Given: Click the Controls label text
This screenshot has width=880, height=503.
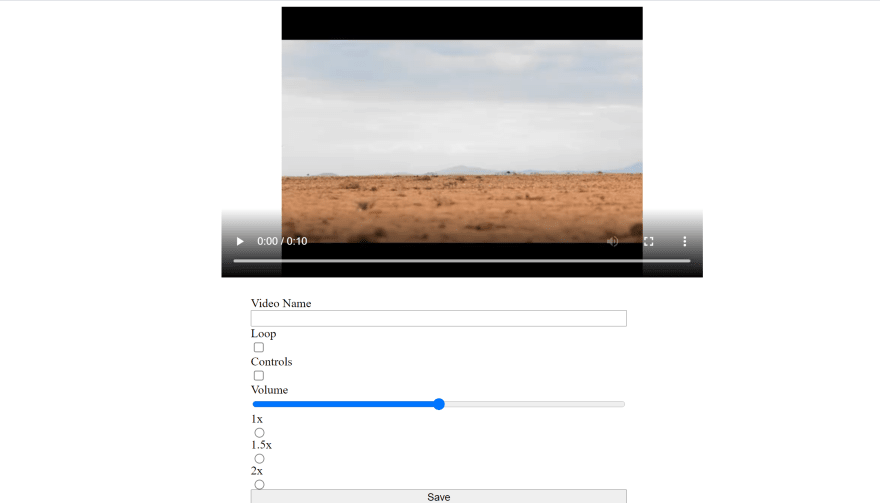Looking at the screenshot, I should point(272,362).
